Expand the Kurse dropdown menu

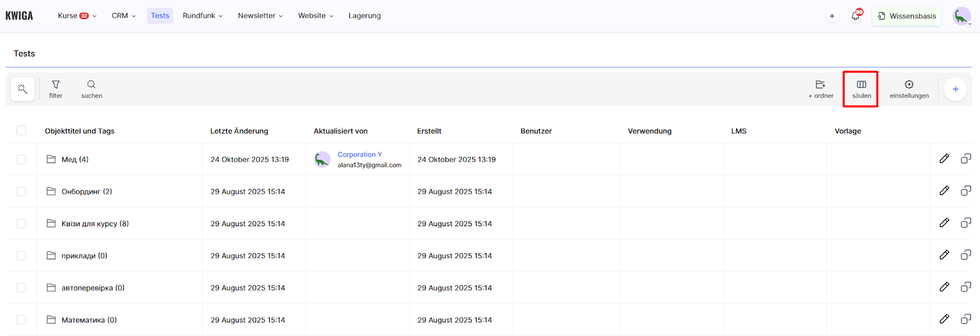tap(77, 16)
